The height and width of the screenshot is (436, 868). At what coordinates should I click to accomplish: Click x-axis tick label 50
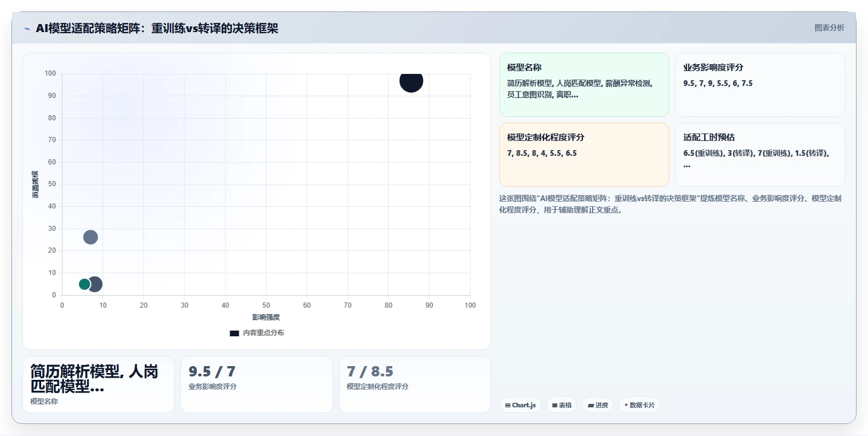tap(266, 305)
